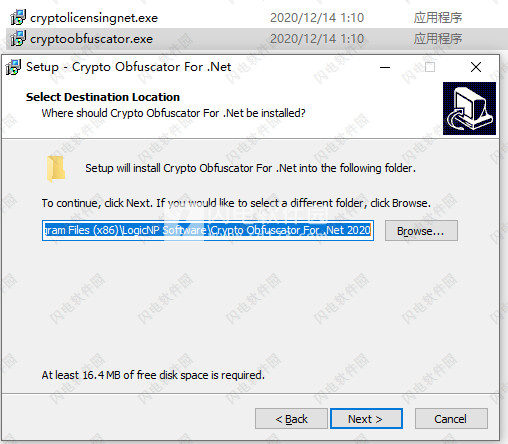Click the 应用程序 type of cryptoobfuscator.exe

tap(438, 39)
